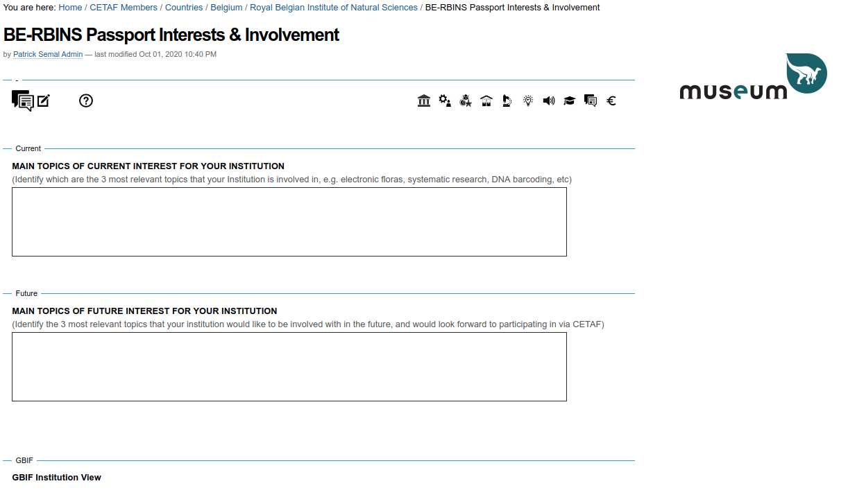Image resolution: width=848 pixels, height=504 pixels.
Task: Click the edit pencil icon
Action: point(44,101)
